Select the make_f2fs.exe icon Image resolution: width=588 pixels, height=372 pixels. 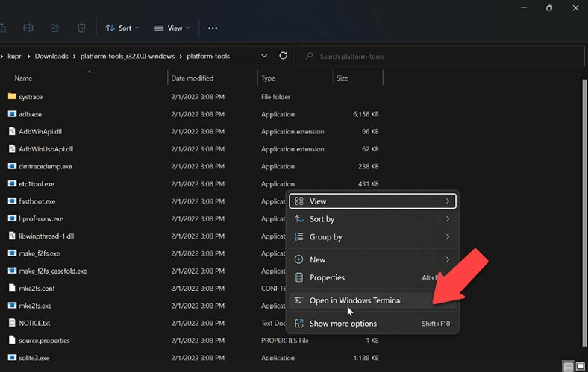[x=12, y=253]
